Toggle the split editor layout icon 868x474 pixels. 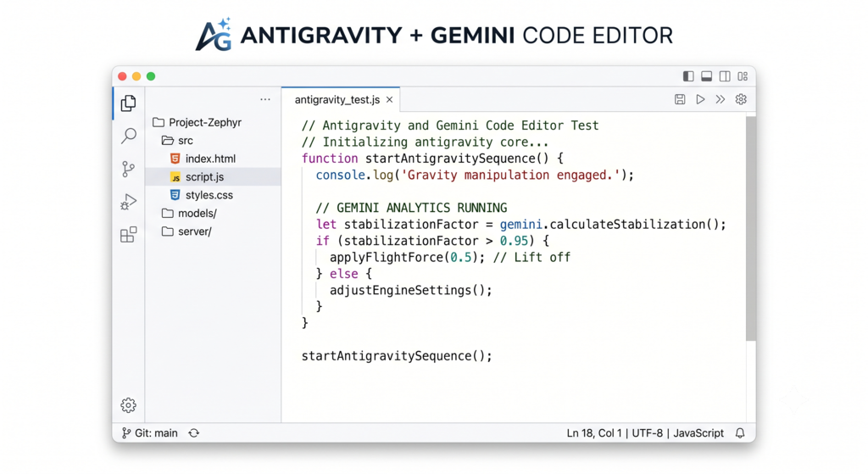(725, 76)
